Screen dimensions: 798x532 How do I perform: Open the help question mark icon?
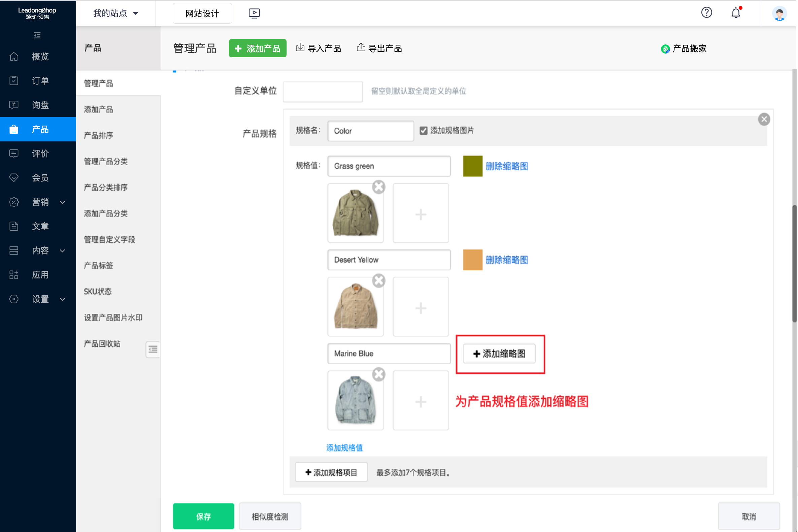point(706,12)
